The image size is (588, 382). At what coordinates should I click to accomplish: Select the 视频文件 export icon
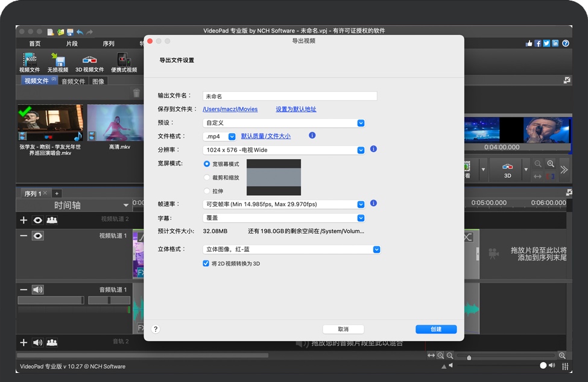[30, 60]
